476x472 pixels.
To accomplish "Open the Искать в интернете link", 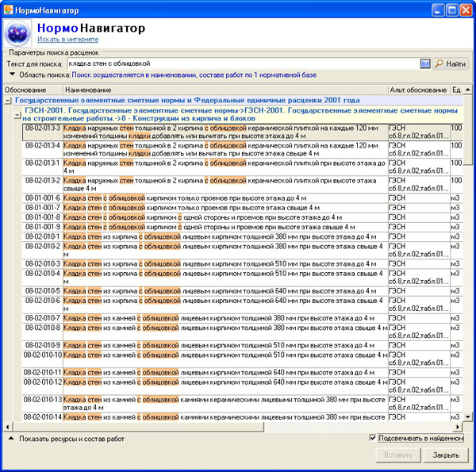I will (x=67, y=40).
